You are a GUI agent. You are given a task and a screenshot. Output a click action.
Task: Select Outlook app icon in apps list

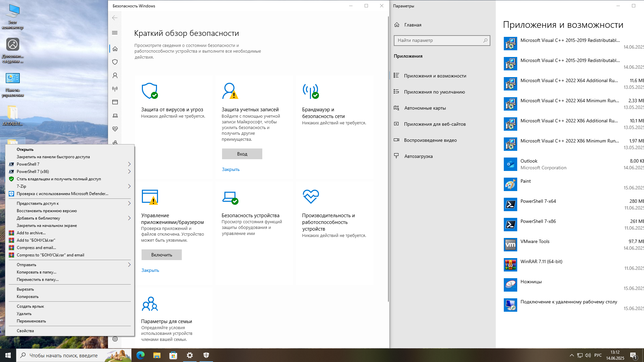tap(511, 164)
